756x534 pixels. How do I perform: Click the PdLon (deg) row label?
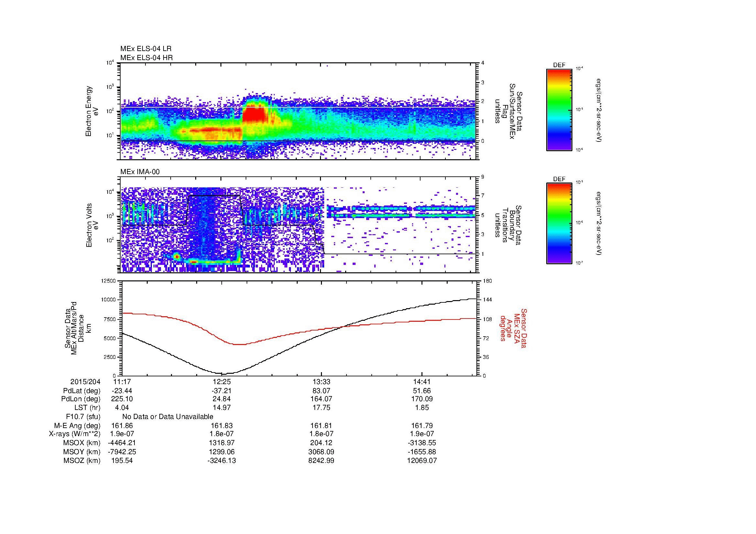(x=81, y=399)
